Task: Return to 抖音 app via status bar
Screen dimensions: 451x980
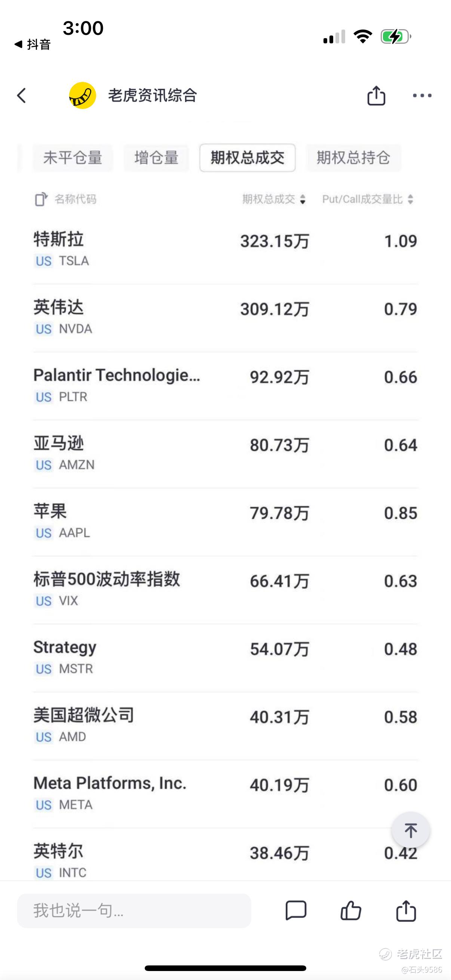Action: pos(33,44)
